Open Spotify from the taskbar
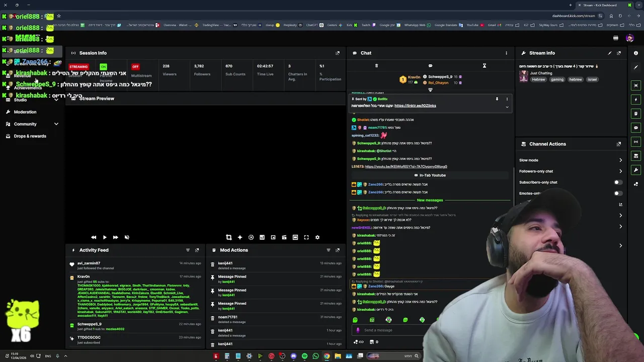 [x=304, y=356]
